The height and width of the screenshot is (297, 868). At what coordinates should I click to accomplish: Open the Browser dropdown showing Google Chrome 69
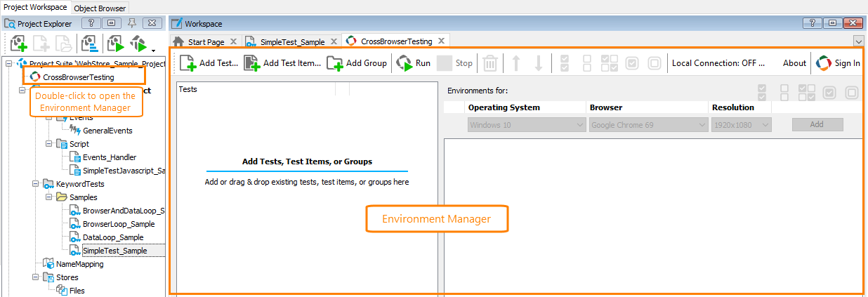[648, 124]
